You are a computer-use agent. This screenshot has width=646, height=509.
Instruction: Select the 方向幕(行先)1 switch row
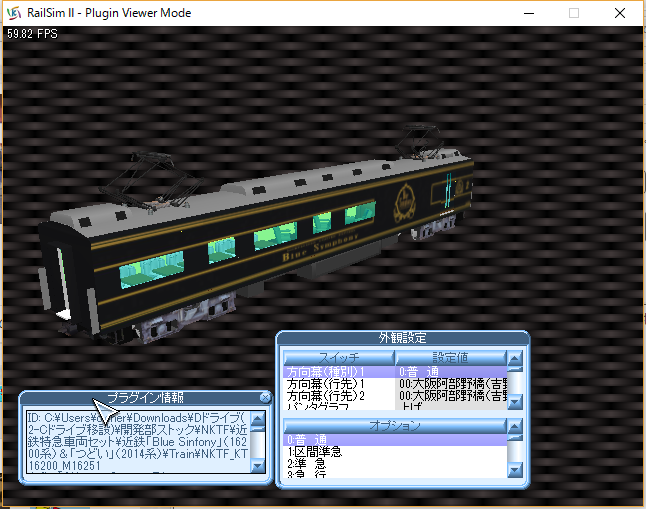click(339, 384)
